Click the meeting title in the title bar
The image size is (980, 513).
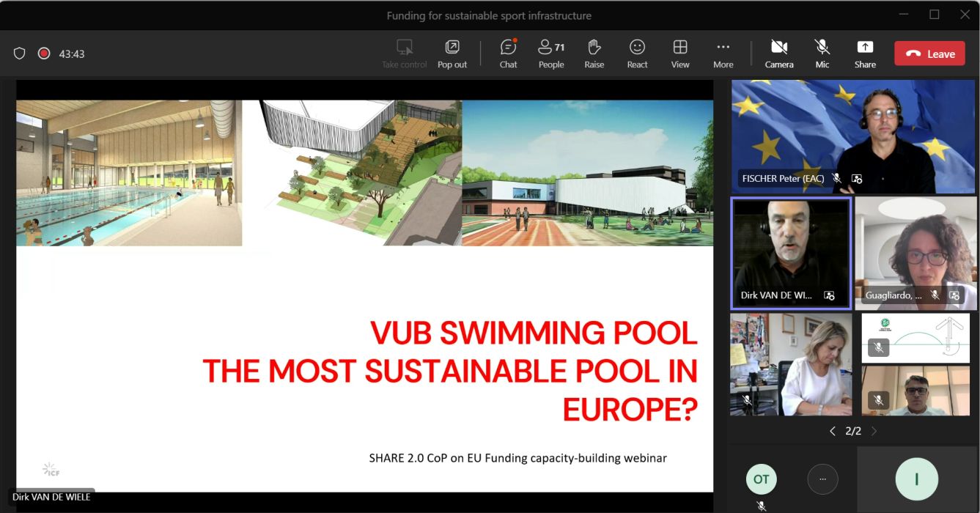489,15
